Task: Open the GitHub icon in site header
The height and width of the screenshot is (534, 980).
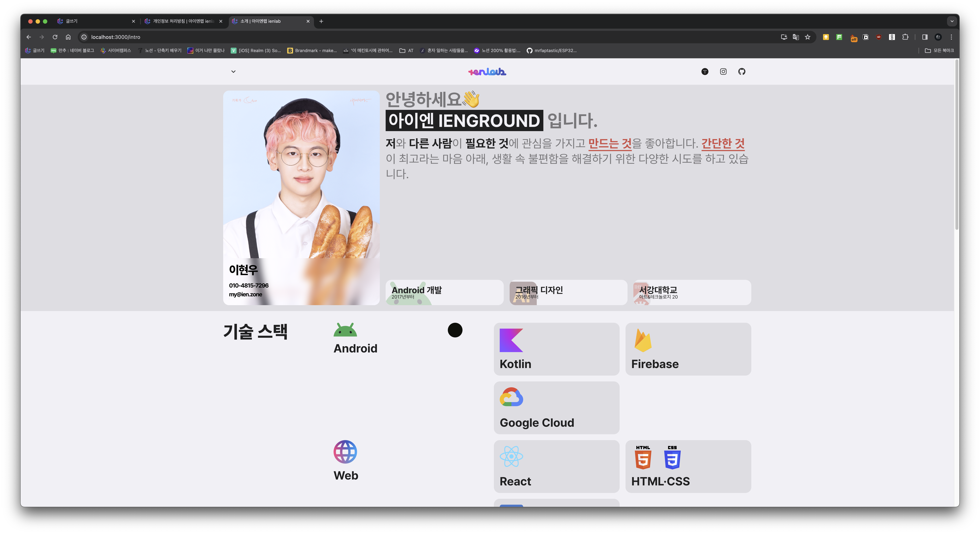Action: click(741, 72)
